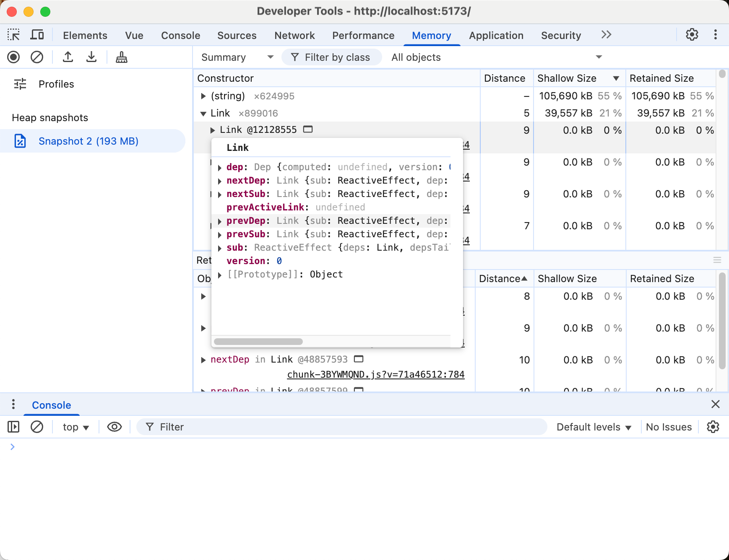Screen dimensions: 729x560
Task: Switch to the Elements tab
Action: tap(85, 35)
